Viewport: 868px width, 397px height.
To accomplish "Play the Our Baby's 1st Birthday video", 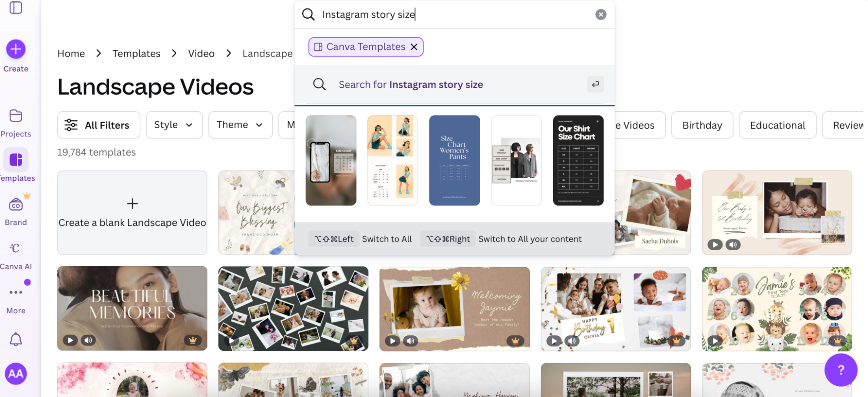I will [715, 245].
